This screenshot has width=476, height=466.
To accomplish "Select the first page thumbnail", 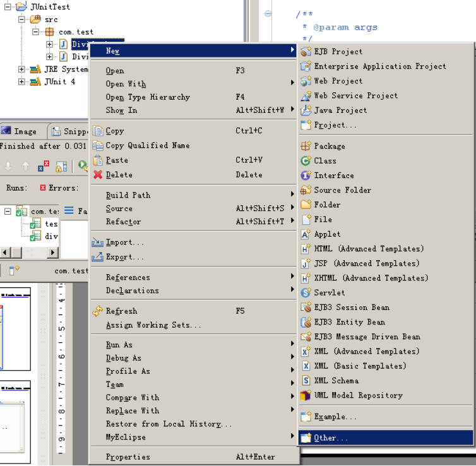I will [15, 329].
